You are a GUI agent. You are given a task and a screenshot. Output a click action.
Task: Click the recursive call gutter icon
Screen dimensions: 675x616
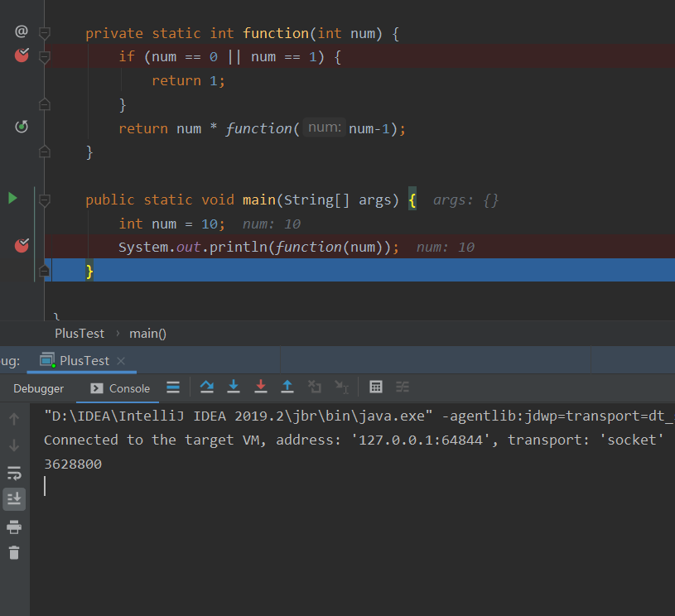(22, 127)
